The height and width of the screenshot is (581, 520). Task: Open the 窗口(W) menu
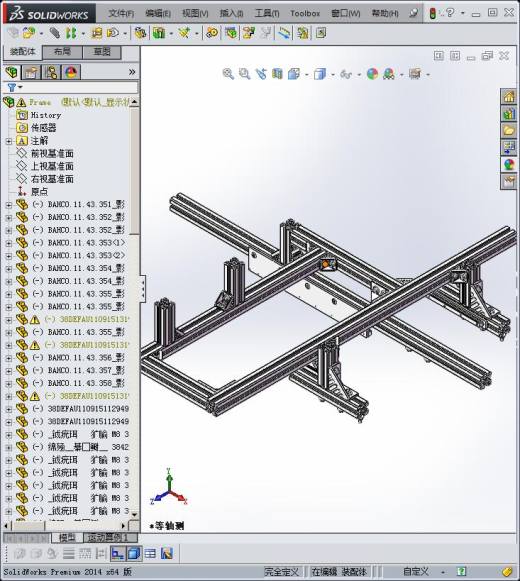click(345, 13)
